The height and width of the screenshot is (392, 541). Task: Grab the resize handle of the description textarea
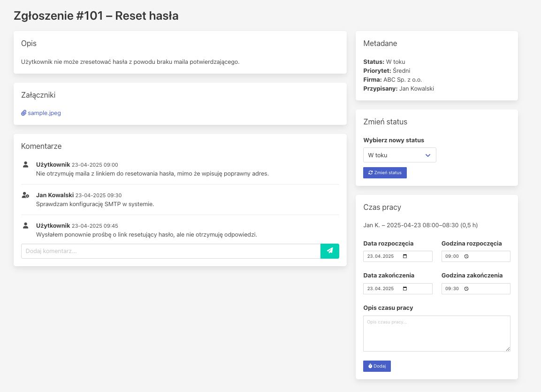click(x=508, y=349)
